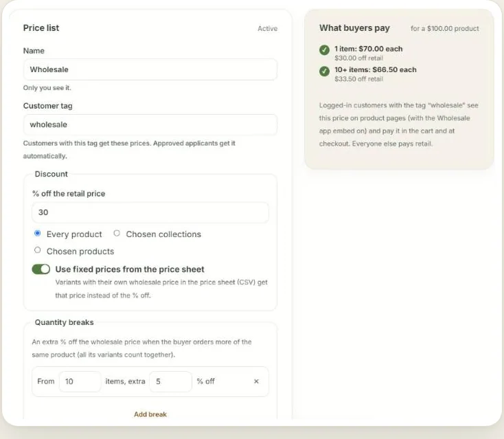Click the extra percent off field
The width and height of the screenshot is (504, 439).
pos(171,381)
